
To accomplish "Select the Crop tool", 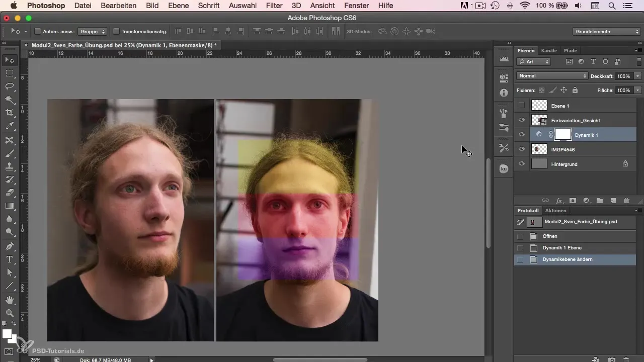I will point(10,113).
